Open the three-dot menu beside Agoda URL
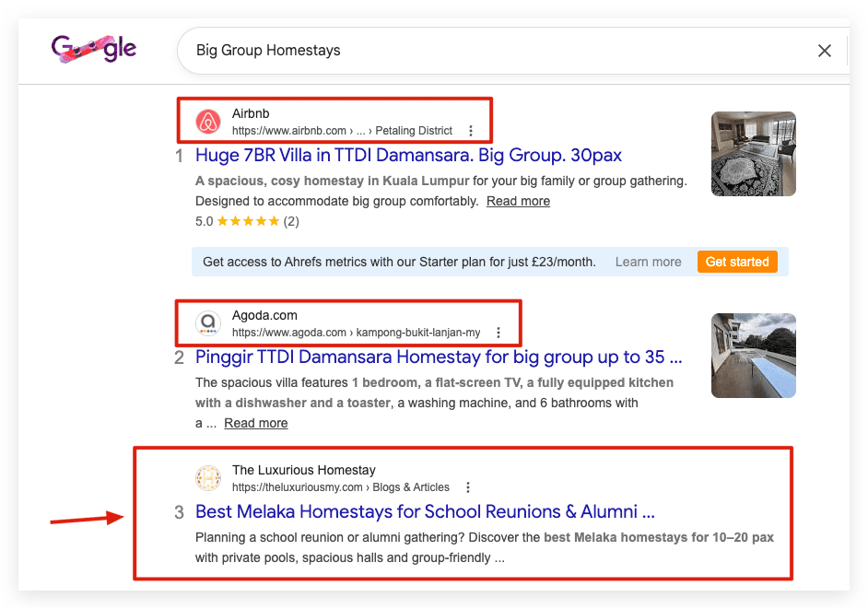 (x=499, y=333)
